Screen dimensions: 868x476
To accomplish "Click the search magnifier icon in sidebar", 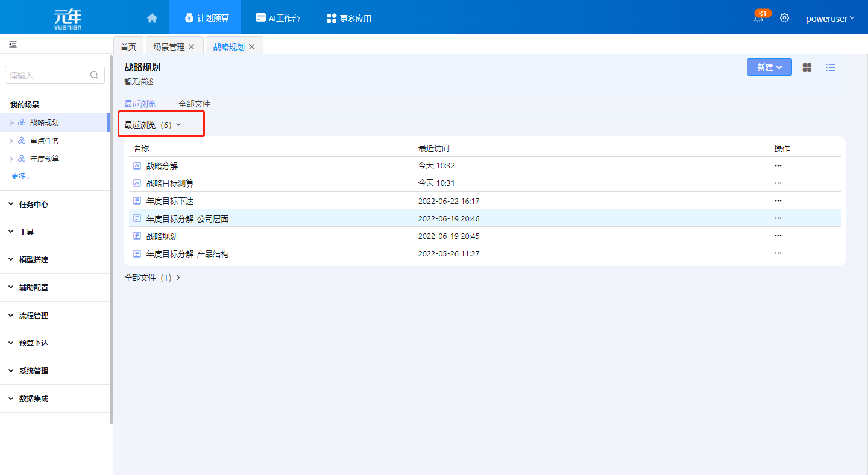I will [94, 75].
